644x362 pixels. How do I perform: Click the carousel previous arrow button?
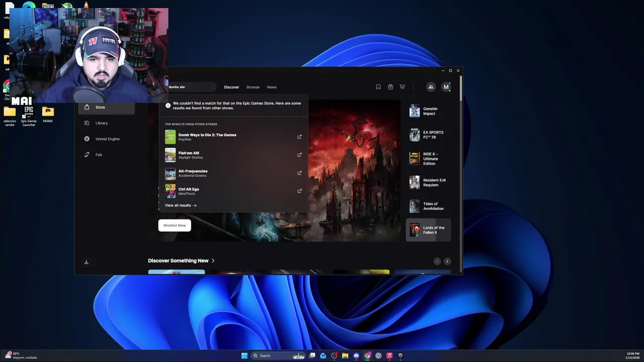pyautogui.click(x=437, y=261)
